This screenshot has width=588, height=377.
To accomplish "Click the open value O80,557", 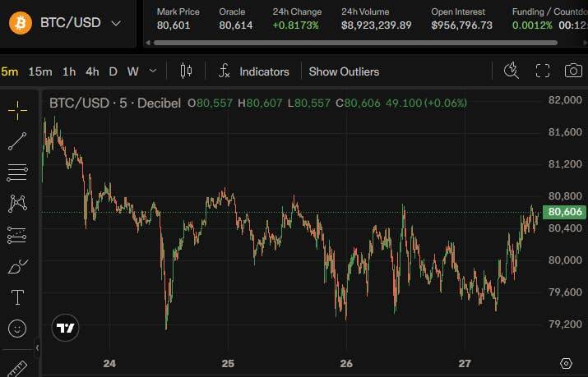I will tap(210, 103).
